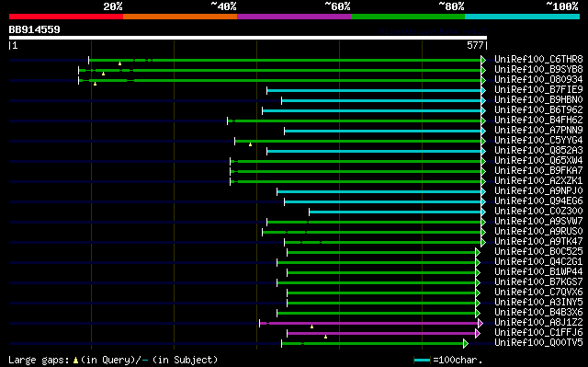This screenshot has width=588, height=367.
Task: Click the purple end arrowhead of UniRef100_A8J1Z2
Action: point(481,323)
